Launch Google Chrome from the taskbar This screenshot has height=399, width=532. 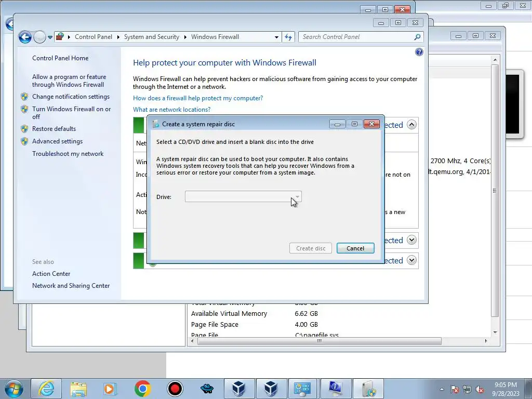142,389
